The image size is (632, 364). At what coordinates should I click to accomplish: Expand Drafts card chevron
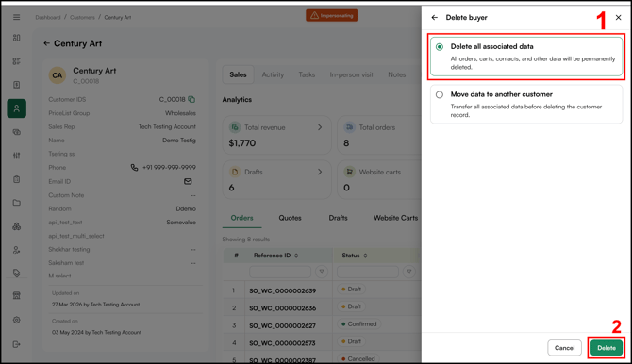coord(320,172)
